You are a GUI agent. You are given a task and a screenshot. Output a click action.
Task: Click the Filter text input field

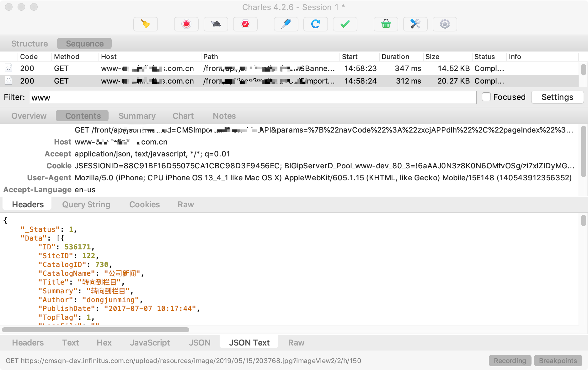253,98
